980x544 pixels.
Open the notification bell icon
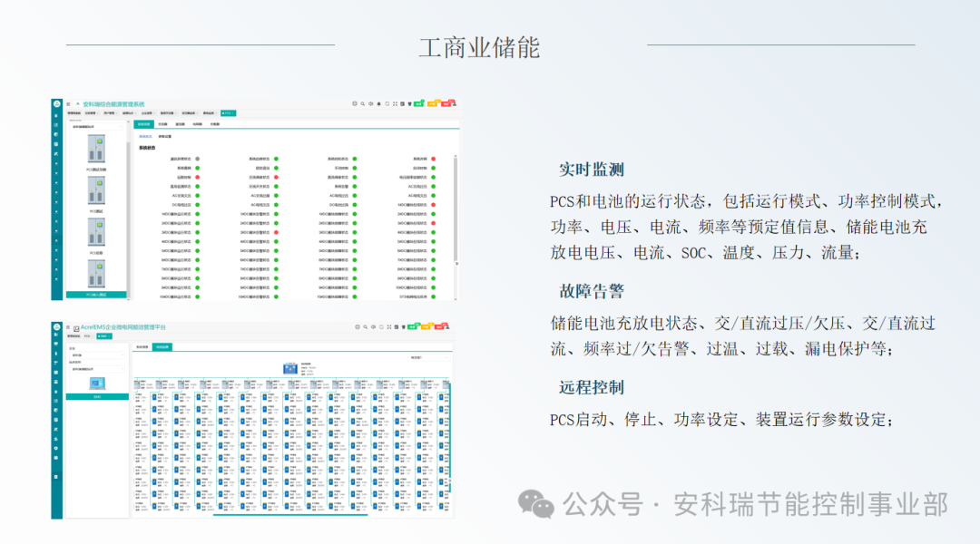point(378,103)
